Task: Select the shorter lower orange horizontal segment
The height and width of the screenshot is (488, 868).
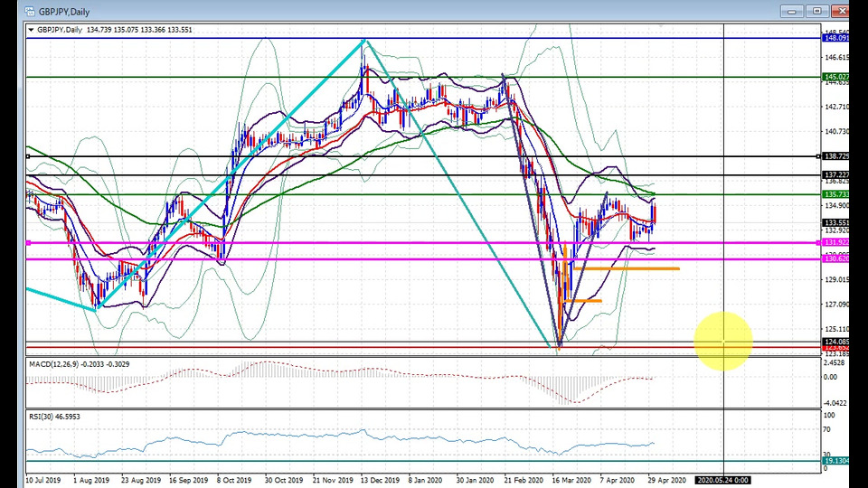Action: pos(582,301)
